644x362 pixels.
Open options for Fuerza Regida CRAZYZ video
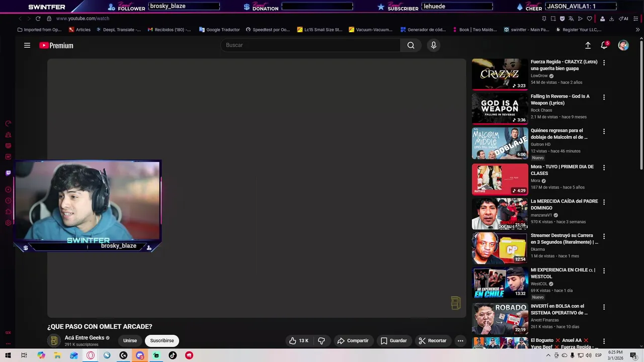[x=604, y=63]
